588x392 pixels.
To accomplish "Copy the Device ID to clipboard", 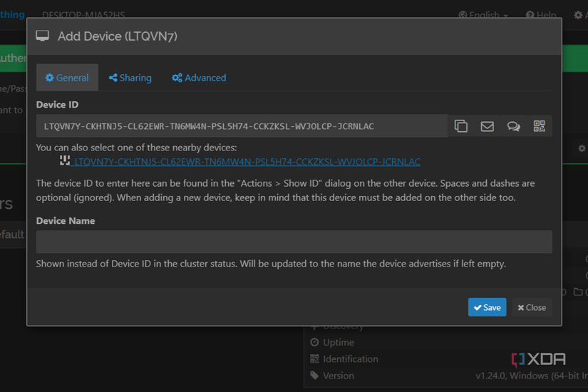I will point(461,126).
